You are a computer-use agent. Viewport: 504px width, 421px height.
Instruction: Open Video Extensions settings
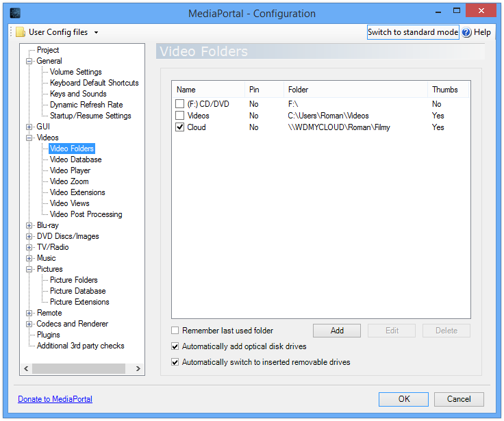[77, 192]
